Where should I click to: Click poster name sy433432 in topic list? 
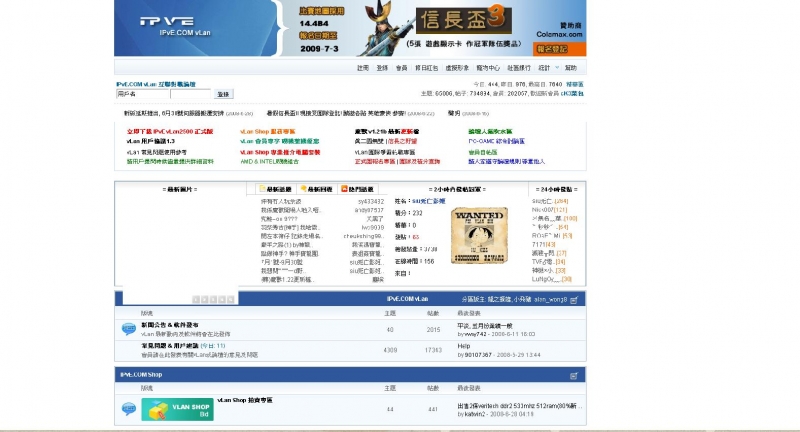pos(371,202)
